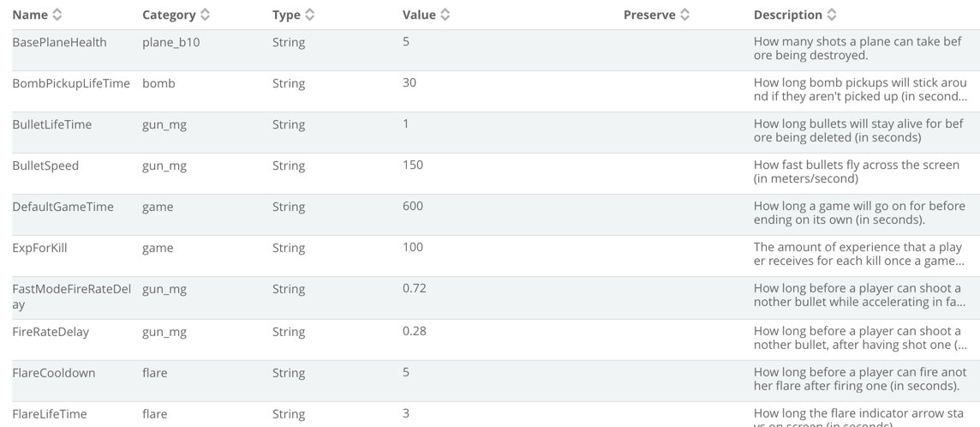Toggle sorting on Preserve column icon
The width and height of the screenshot is (980, 427).
tap(684, 15)
